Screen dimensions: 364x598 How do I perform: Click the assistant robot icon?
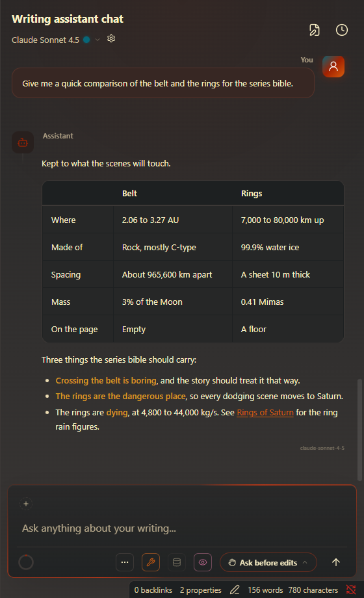(23, 142)
